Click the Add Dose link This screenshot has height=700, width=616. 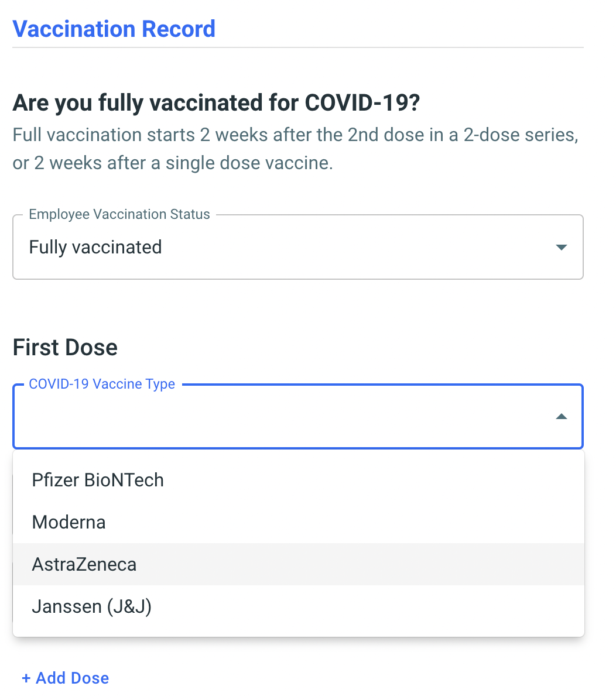coord(66,678)
